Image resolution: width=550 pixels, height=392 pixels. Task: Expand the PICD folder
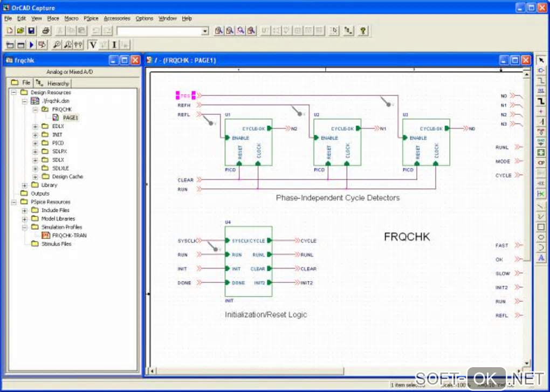point(35,143)
